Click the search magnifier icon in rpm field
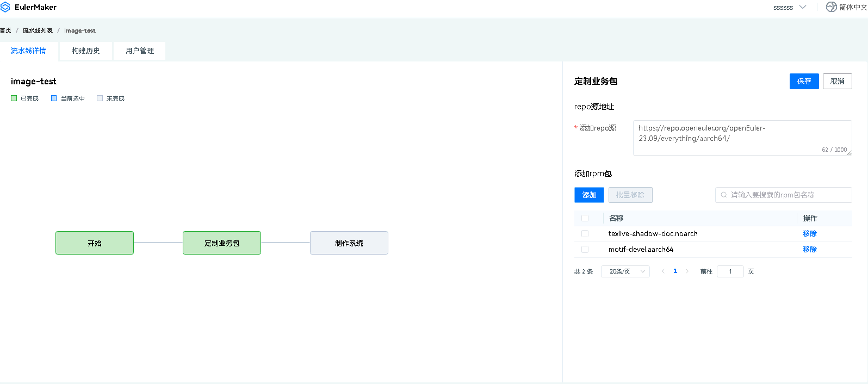Screen dimensions: 868x384 click(x=724, y=195)
